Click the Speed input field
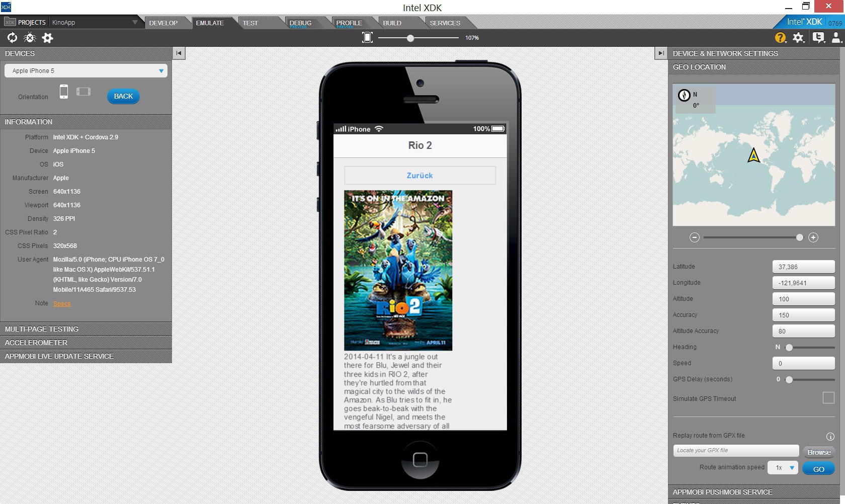The image size is (845, 504). coord(804,363)
